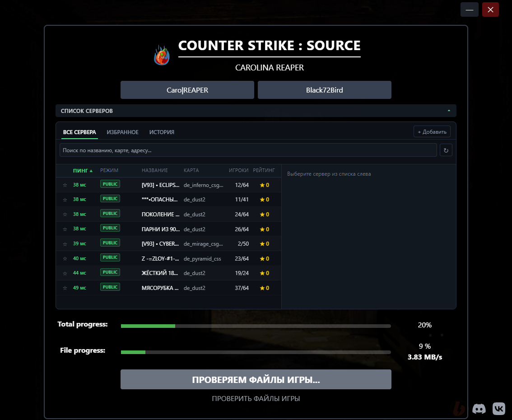Select the Black72Bird nickname button

click(x=324, y=90)
